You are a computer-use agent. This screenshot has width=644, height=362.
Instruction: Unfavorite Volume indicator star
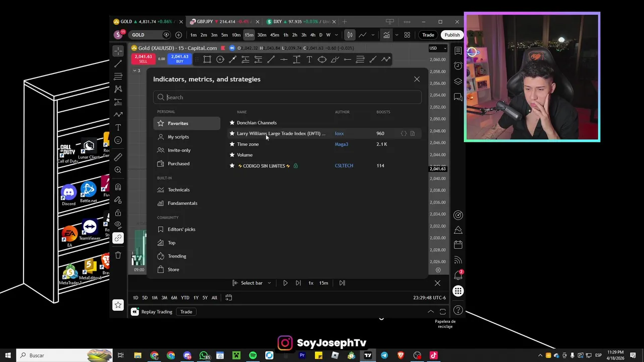point(232,155)
